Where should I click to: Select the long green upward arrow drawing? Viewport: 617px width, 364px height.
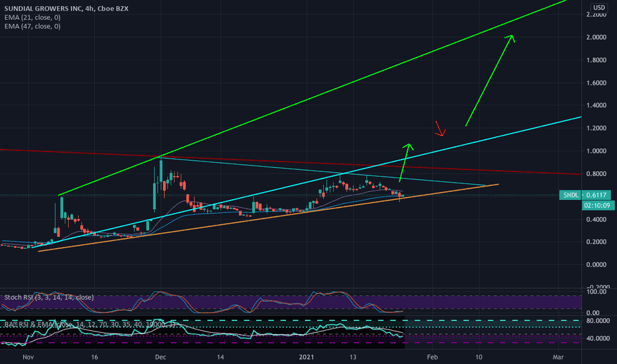pyautogui.click(x=490, y=80)
